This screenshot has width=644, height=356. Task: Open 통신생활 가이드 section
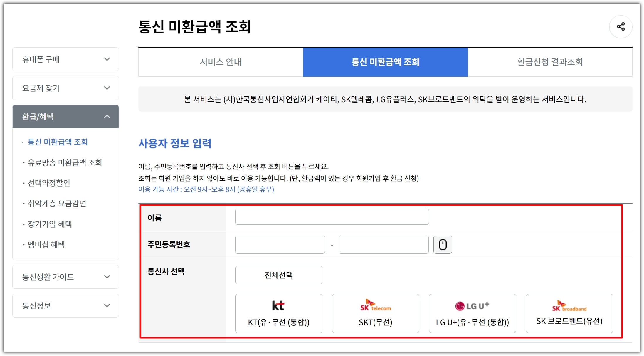coord(65,276)
